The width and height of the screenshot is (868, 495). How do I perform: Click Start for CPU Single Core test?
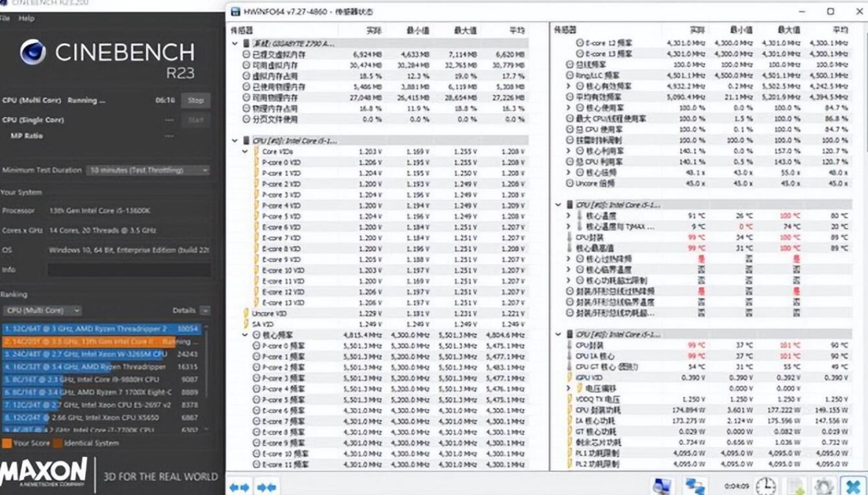pyautogui.click(x=196, y=120)
